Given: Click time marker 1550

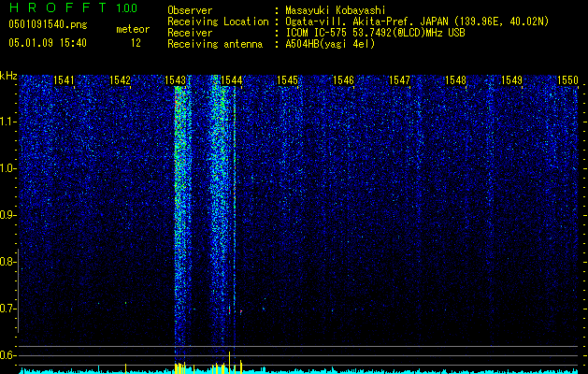Looking at the screenshot, I should coord(567,79).
